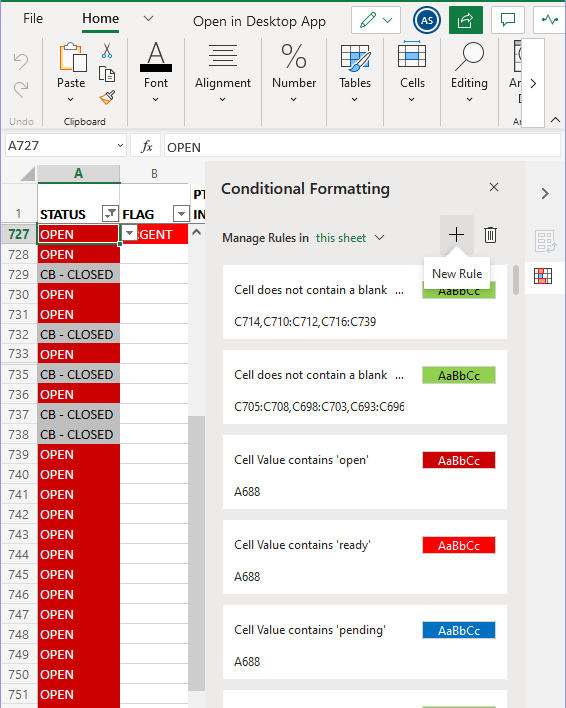This screenshot has width=566, height=708.
Task: Open the AS account avatar
Action: pos(427,20)
